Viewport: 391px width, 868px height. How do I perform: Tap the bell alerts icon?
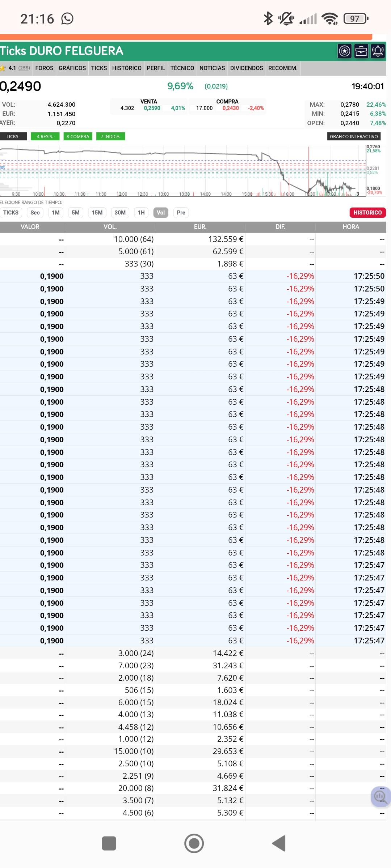point(378,51)
